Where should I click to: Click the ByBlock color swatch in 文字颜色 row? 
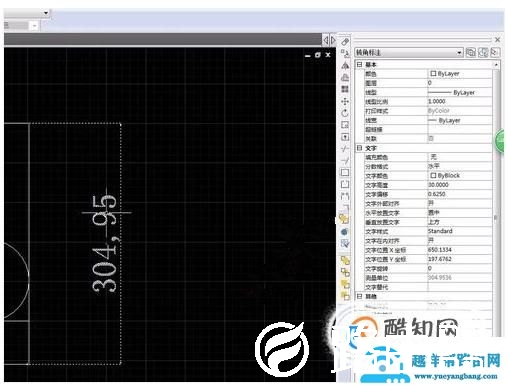pos(433,175)
